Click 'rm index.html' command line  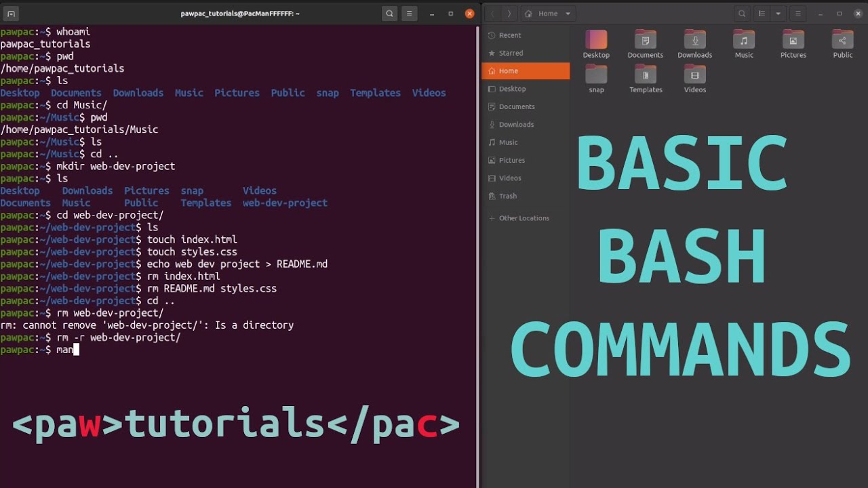click(111, 276)
